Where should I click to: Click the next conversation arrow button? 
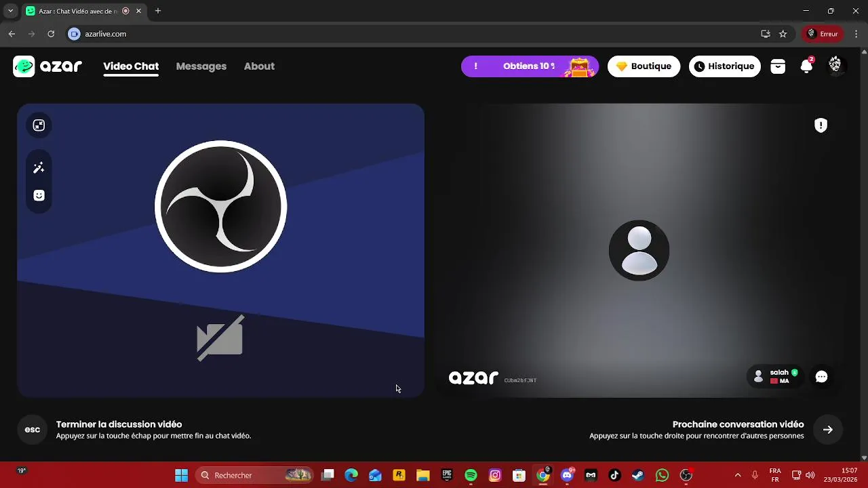828,430
